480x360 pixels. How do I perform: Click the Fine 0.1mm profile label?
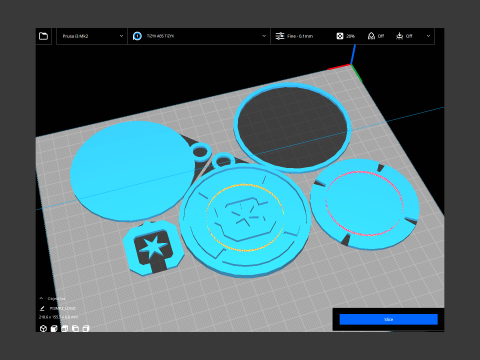coord(300,36)
